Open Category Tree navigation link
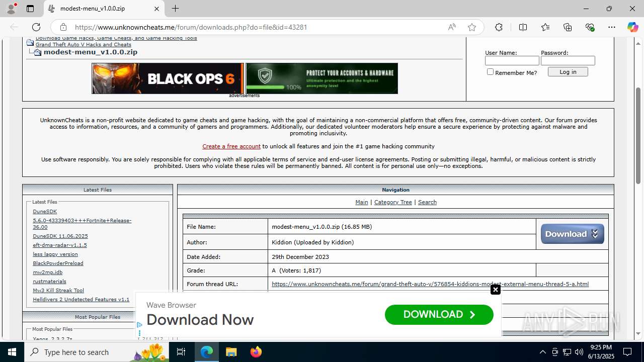 click(x=393, y=202)
